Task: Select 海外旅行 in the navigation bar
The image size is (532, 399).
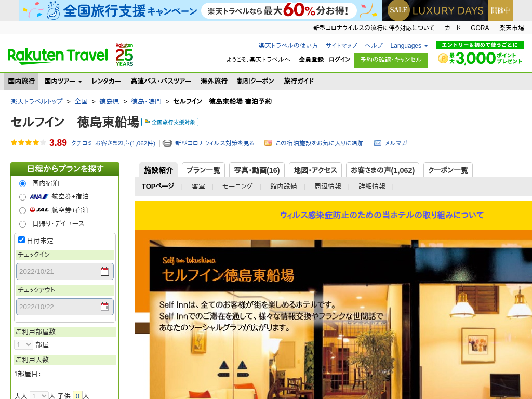Action: pos(214,81)
